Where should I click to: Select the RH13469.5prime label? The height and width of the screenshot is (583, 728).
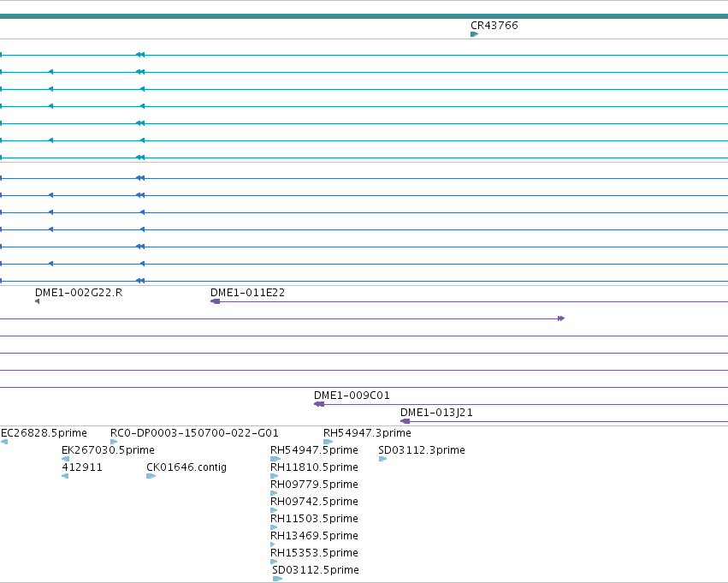(314, 536)
